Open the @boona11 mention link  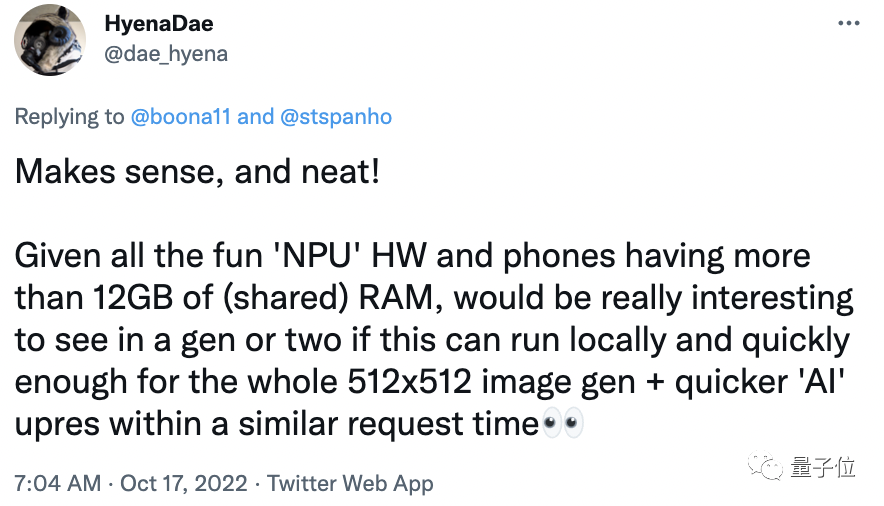[180, 117]
